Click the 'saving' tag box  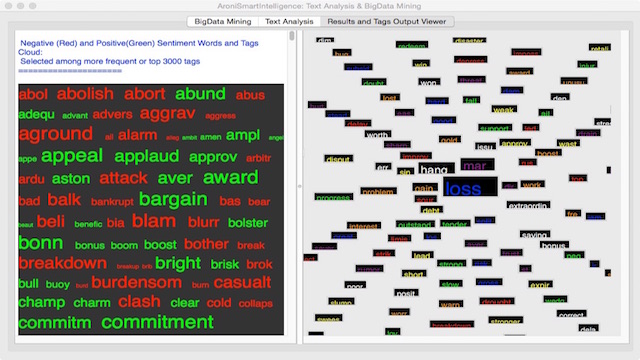535,234
